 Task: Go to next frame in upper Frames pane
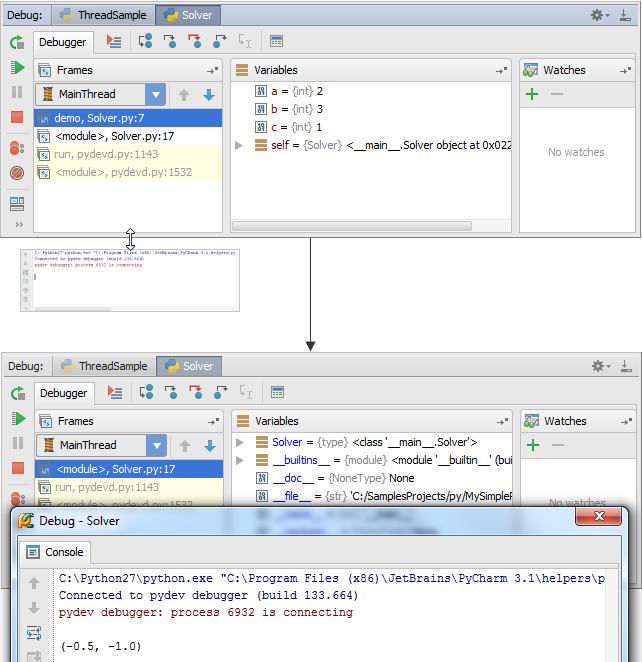pyautogui.click(x=209, y=95)
